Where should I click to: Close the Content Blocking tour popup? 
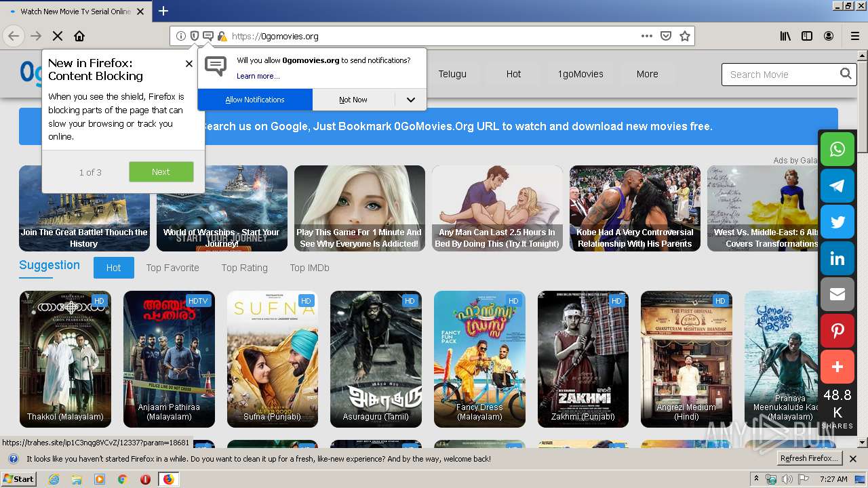click(189, 64)
